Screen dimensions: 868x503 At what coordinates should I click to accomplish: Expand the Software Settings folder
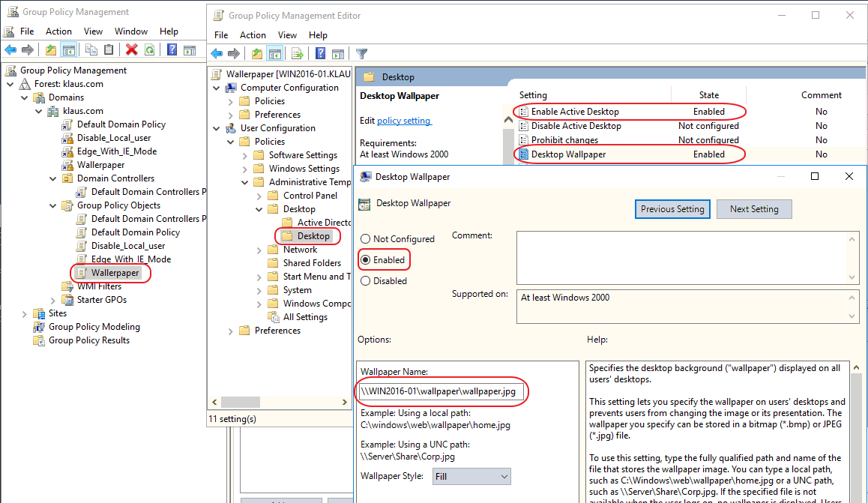(245, 155)
